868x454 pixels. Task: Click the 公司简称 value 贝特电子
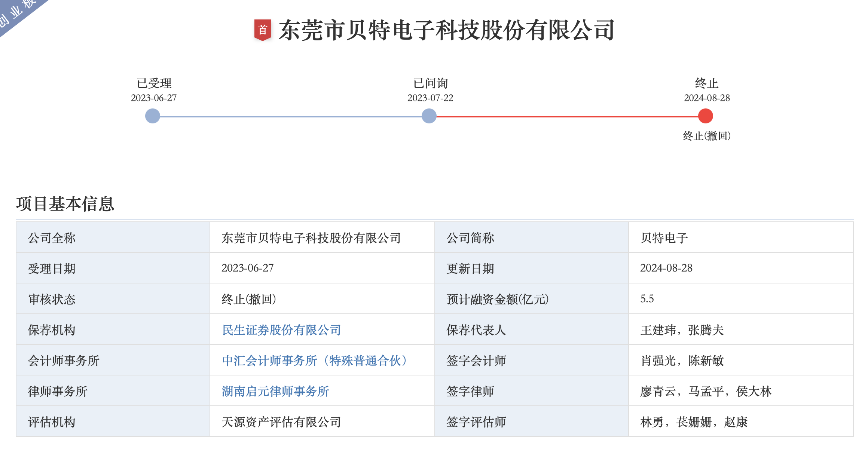(664, 238)
